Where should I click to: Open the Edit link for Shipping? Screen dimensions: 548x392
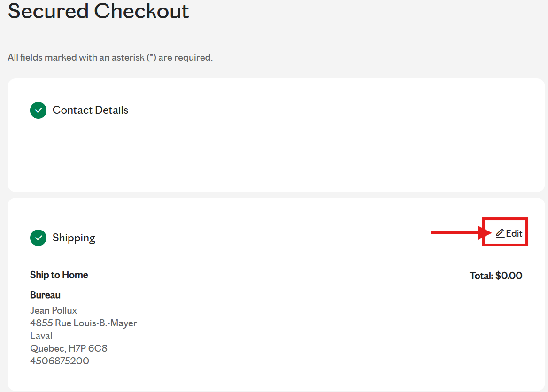click(514, 233)
